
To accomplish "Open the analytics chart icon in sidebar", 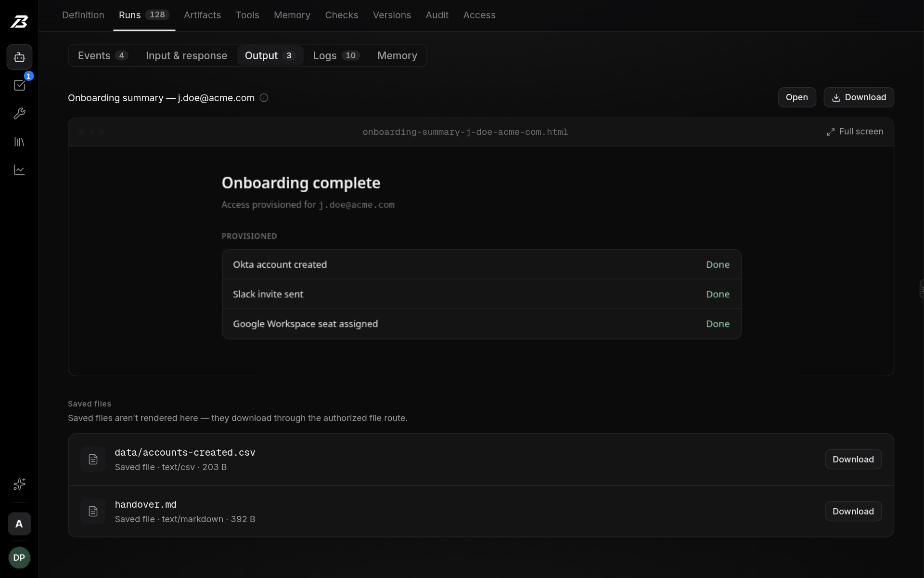I will coord(19,170).
